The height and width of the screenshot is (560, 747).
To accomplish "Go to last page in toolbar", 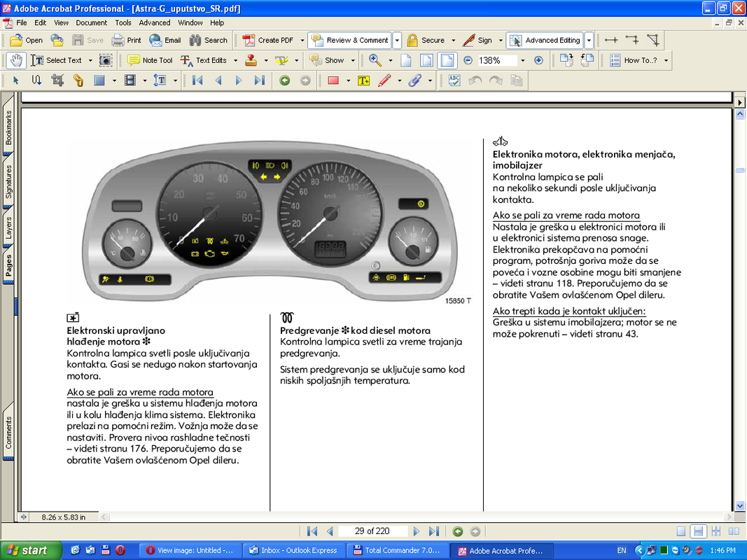I will 260,80.
